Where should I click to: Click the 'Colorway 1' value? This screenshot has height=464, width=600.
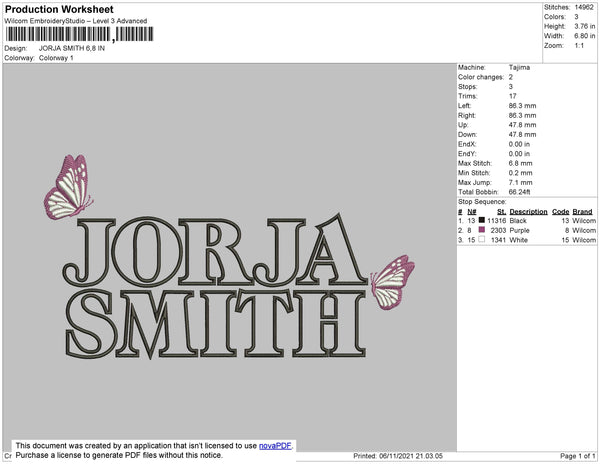click(x=56, y=58)
